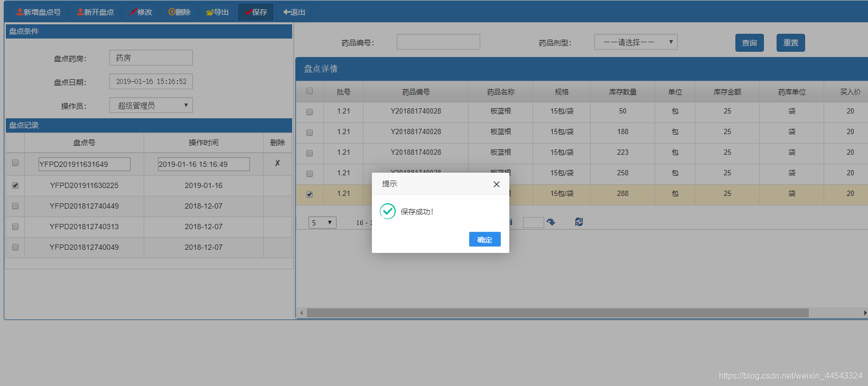Click the green success check icon
The height and width of the screenshot is (386, 868).
tap(388, 211)
